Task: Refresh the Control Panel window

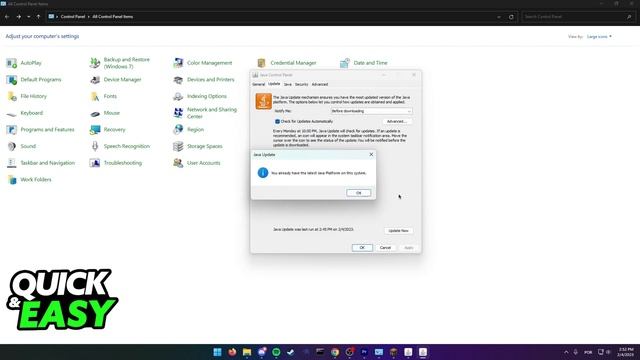Action: tap(511, 17)
